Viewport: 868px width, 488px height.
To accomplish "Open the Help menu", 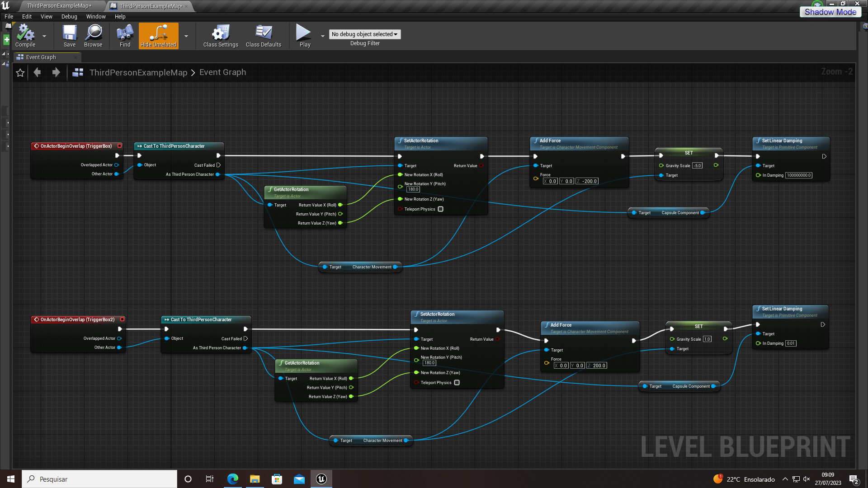I will [x=120, y=17].
